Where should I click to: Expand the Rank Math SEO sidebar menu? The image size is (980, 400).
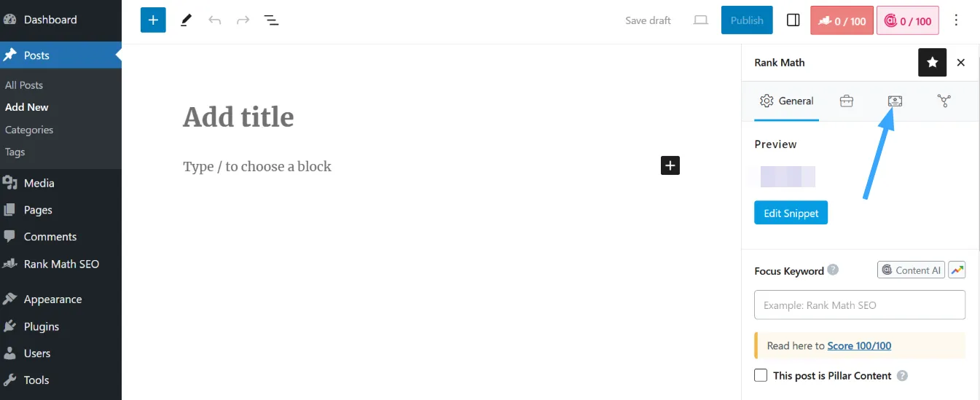(60, 264)
